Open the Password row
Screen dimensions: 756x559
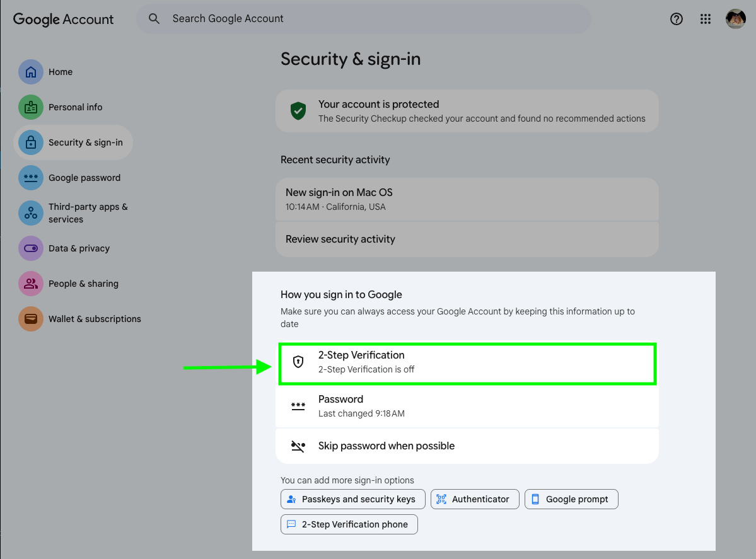[467, 406]
